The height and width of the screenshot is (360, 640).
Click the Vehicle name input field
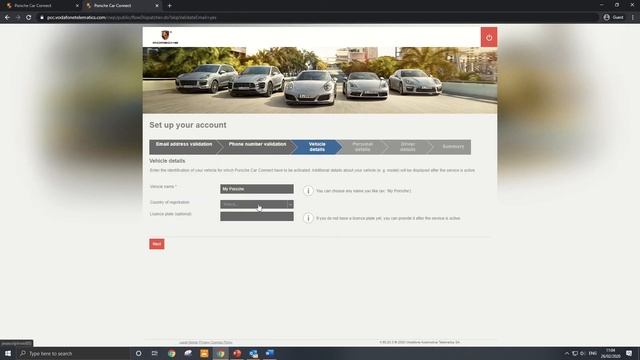coord(257,189)
